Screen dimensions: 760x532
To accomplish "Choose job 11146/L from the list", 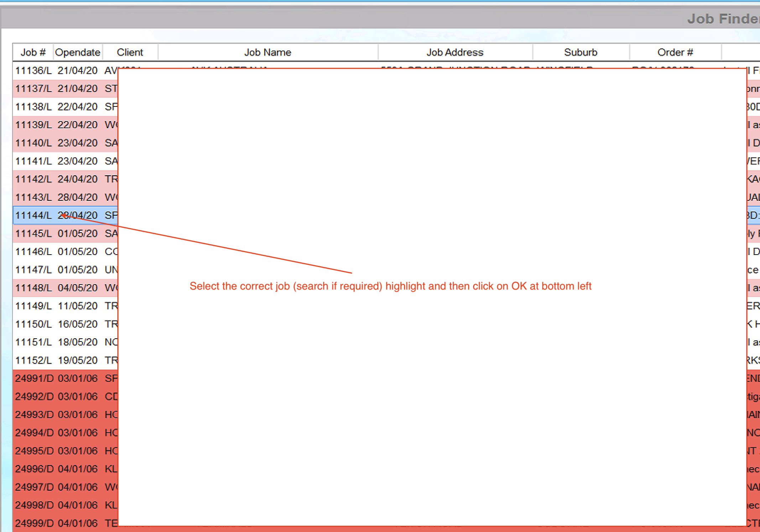I will tap(33, 251).
